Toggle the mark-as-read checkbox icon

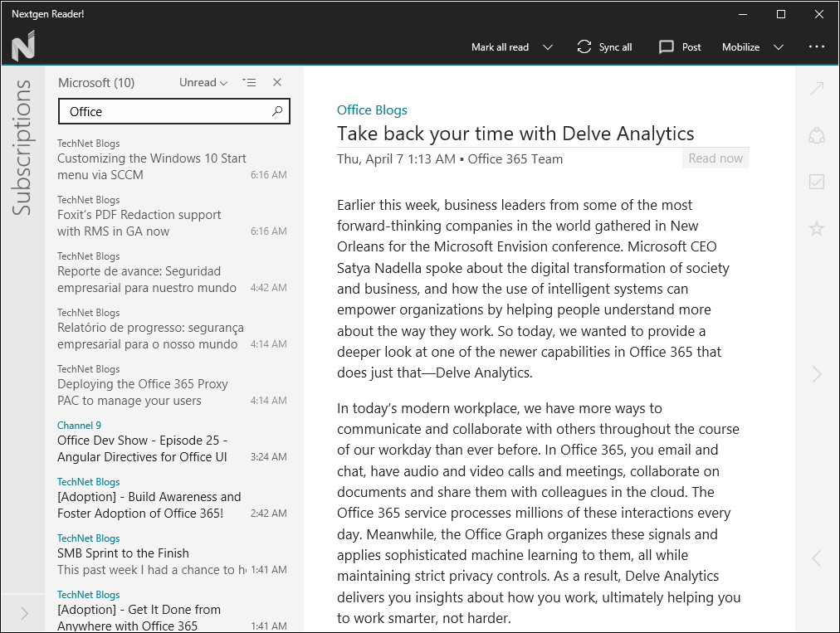coord(817,182)
